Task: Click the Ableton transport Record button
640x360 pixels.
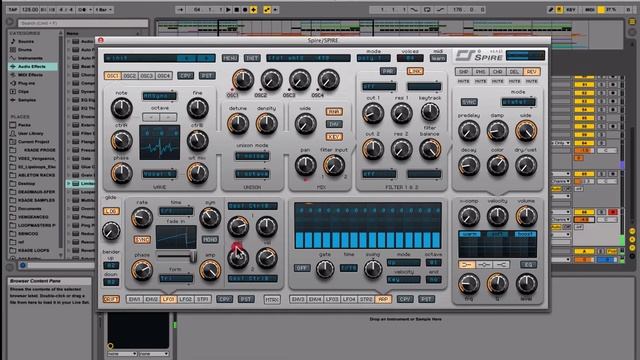Action: click(x=245, y=9)
